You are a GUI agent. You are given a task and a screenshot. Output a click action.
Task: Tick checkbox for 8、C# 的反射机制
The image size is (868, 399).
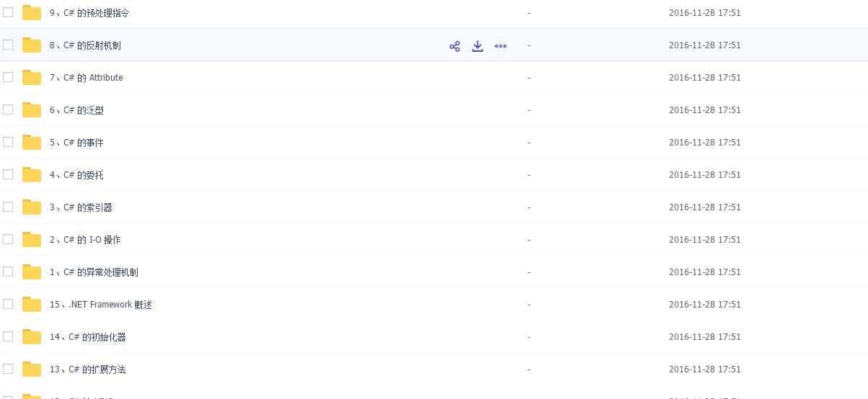tap(8, 45)
